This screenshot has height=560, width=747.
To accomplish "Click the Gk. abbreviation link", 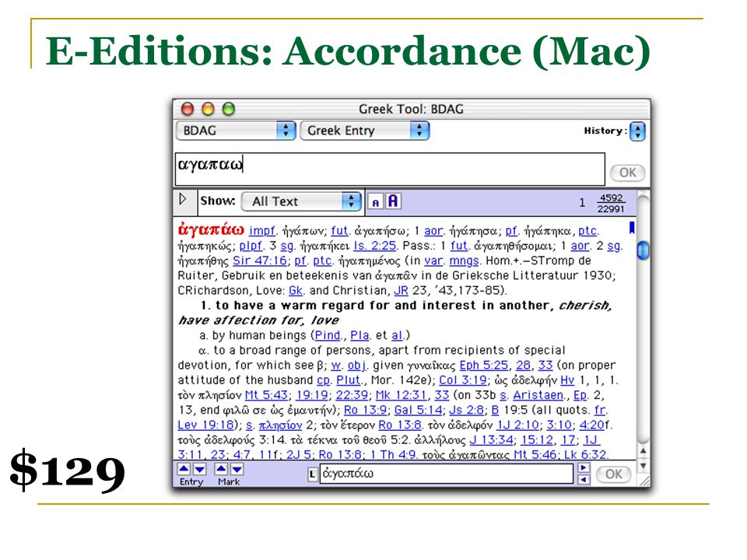I will (x=296, y=290).
